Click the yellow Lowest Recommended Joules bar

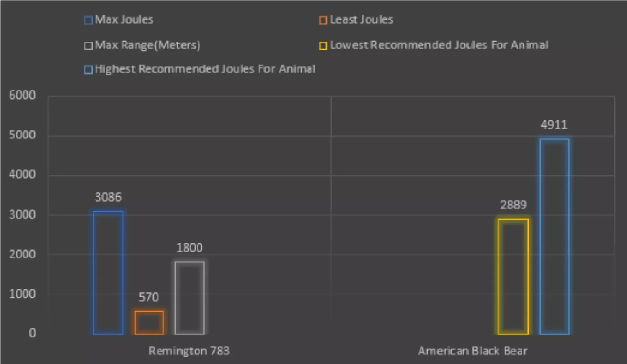tap(513, 277)
